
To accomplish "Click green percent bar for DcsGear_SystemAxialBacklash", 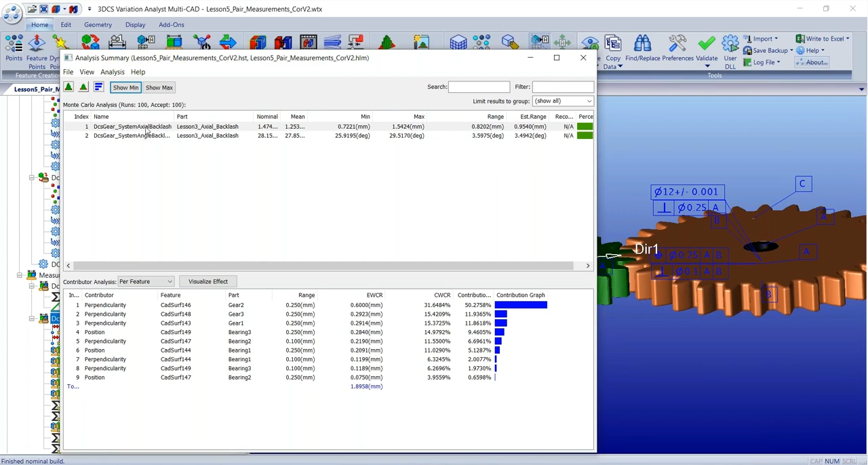I will [585, 127].
